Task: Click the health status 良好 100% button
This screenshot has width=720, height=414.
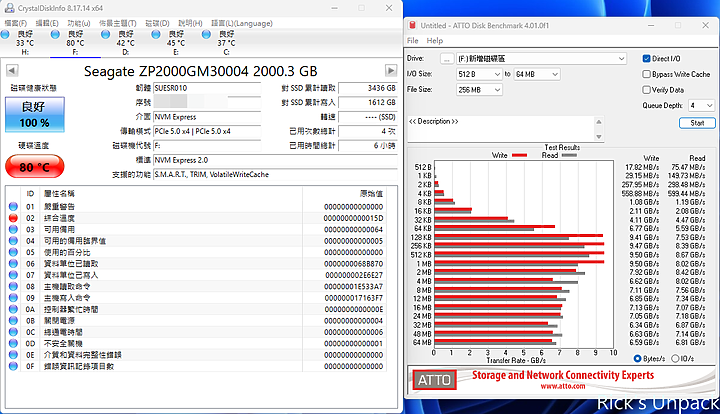Action: 35,114
